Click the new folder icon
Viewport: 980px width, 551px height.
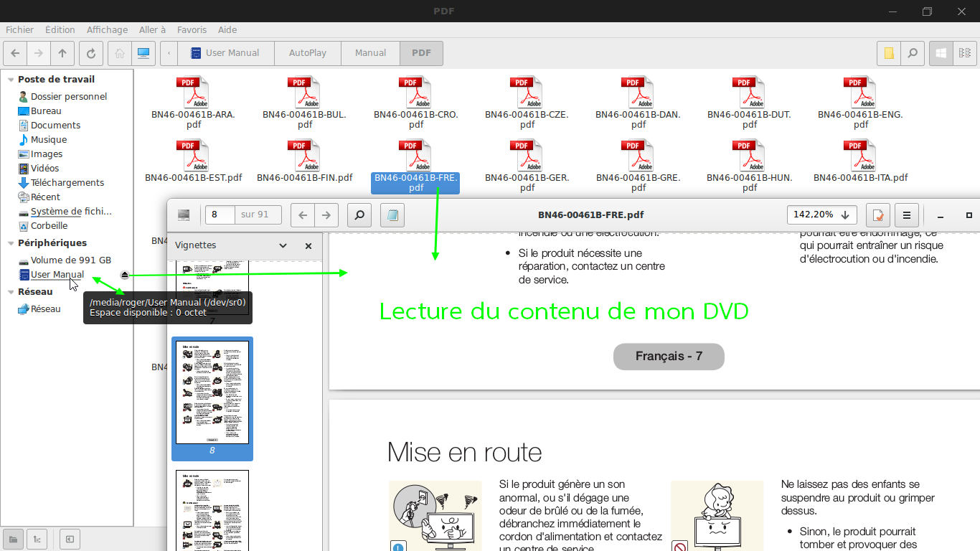click(889, 53)
